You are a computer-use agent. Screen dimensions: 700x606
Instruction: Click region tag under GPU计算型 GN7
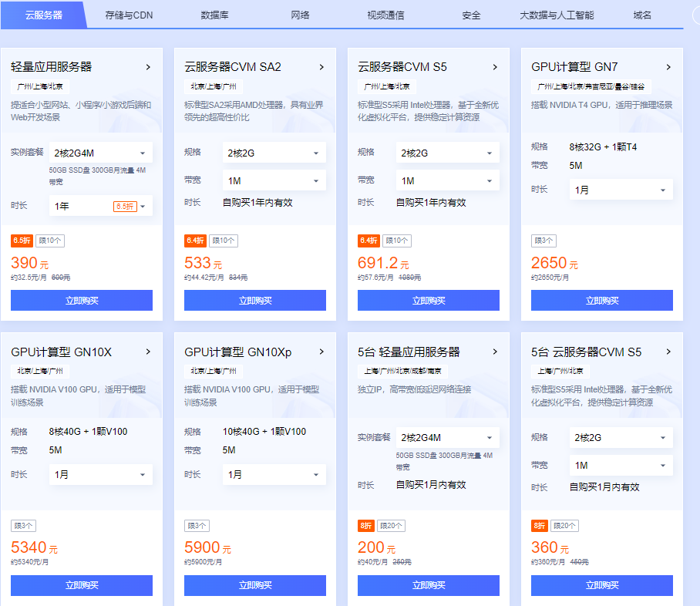pyautogui.click(x=591, y=86)
